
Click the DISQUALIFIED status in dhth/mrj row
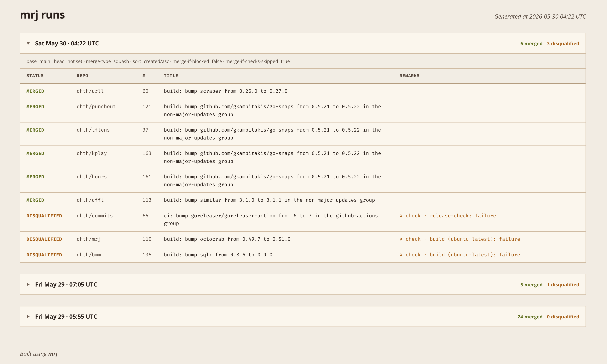pyautogui.click(x=44, y=239)
